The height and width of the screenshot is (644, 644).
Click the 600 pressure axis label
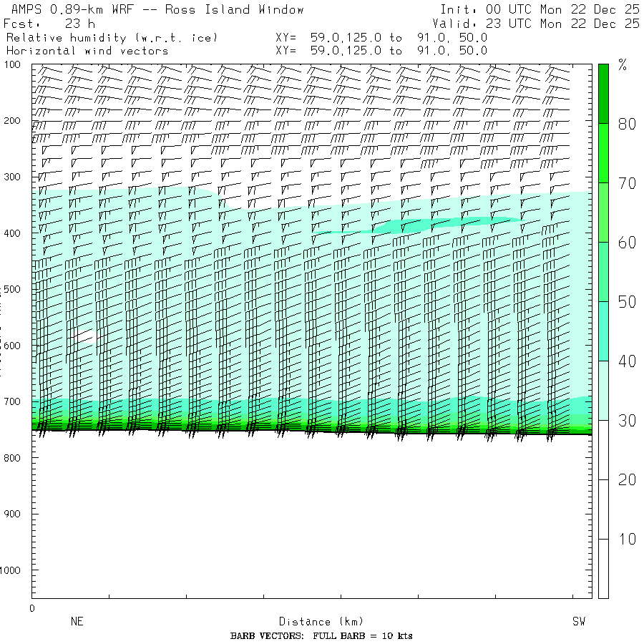pyautogui.click(x=12, y=346)
